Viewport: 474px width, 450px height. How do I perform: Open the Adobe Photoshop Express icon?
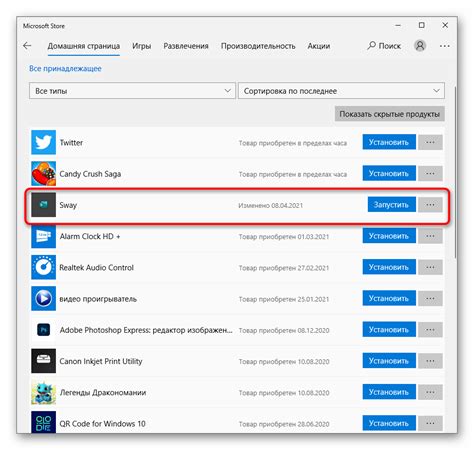(x=43, y=330)
